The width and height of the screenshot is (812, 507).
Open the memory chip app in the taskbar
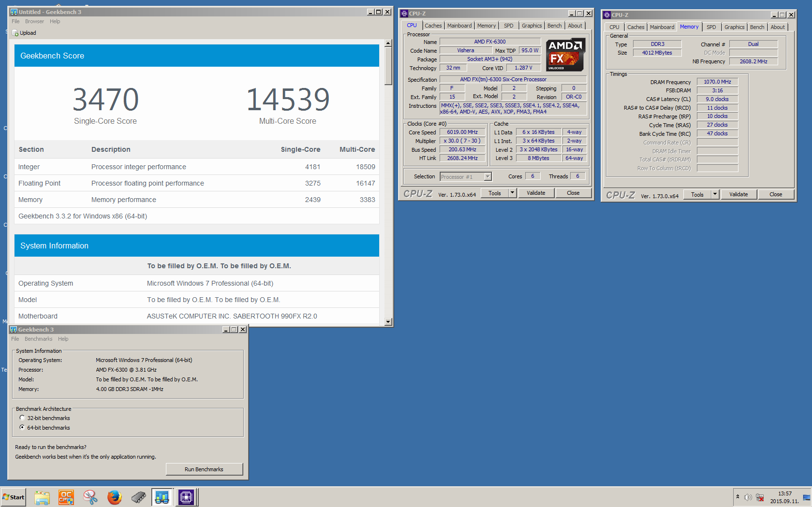coord(139,497)
